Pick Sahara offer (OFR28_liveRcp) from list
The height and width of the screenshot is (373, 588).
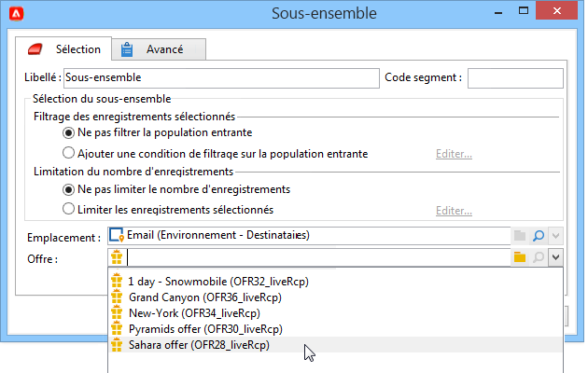pyautogui.click(x=199, y=345)
